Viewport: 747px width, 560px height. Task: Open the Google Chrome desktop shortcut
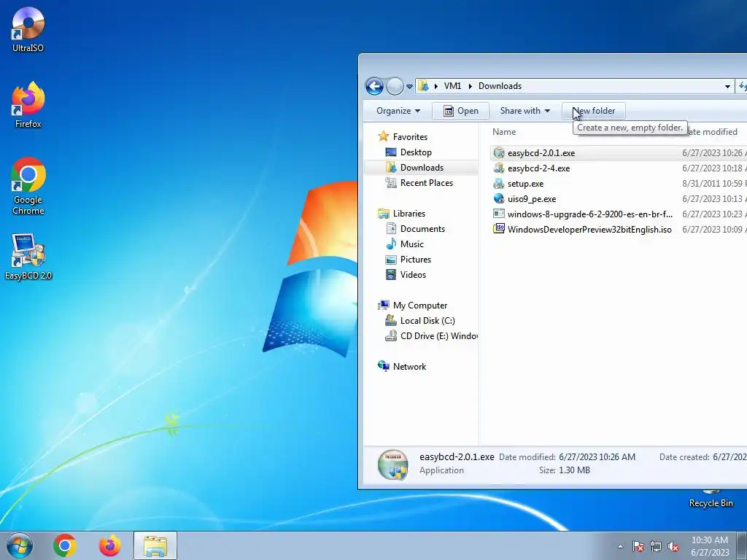point(28,186)
